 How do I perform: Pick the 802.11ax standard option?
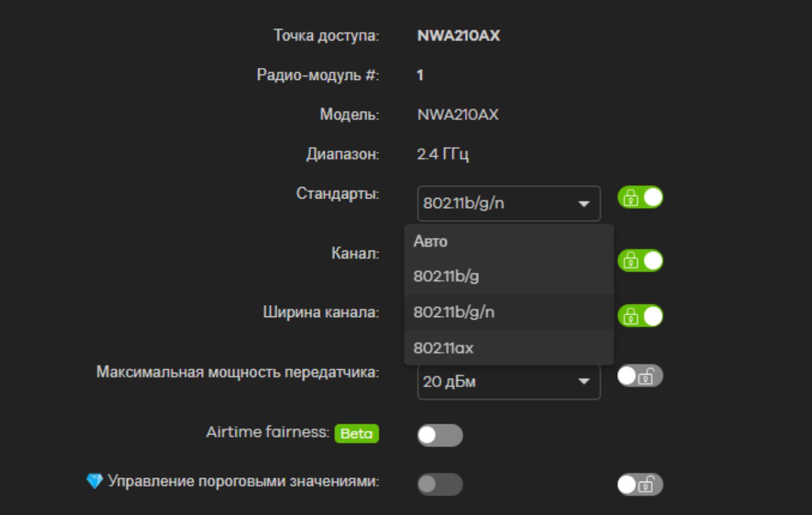(x=443, y=348)
